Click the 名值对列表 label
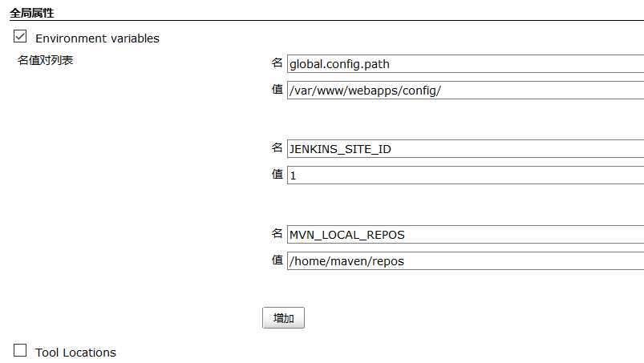644x363 pixels. (45, 60)
